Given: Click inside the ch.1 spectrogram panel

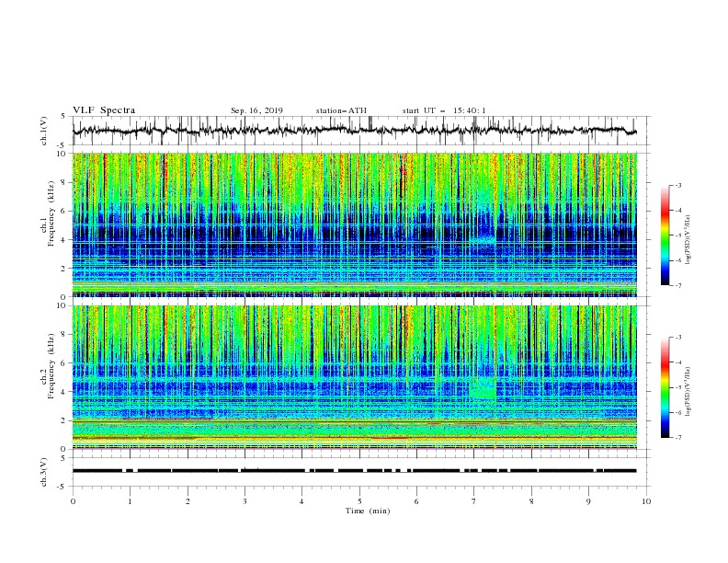Looking at the screenshot, I should (354, 224).
